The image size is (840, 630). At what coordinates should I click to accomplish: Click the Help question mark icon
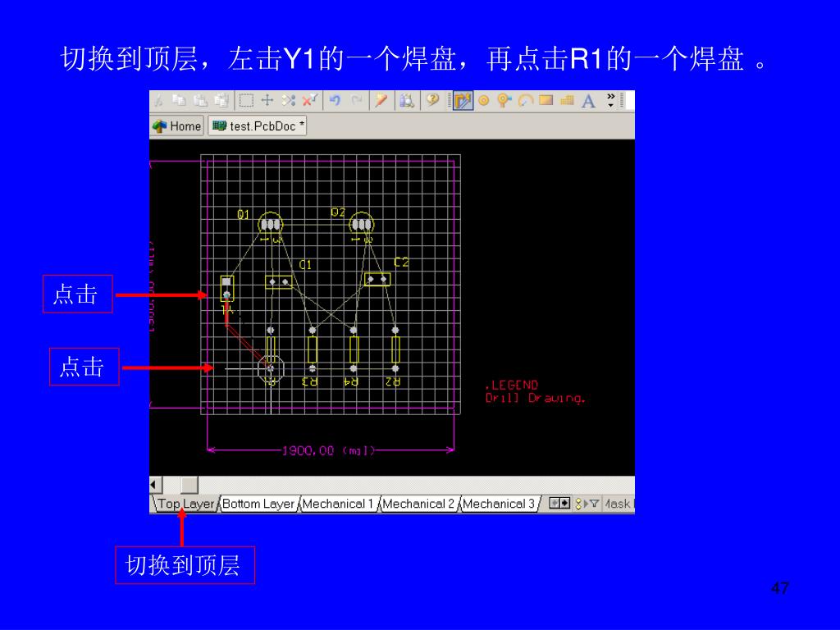432,100
